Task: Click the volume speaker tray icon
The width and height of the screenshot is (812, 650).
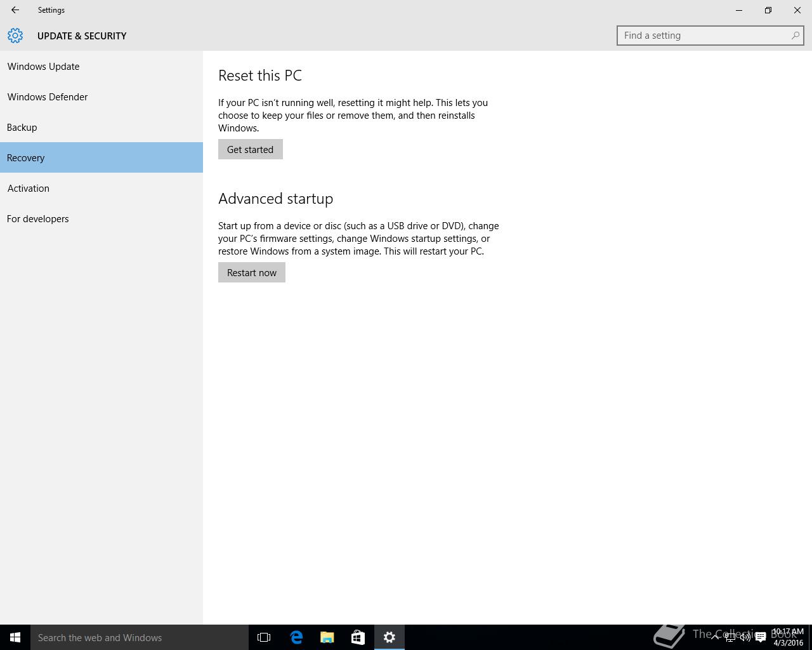Action: click(745, 637)
